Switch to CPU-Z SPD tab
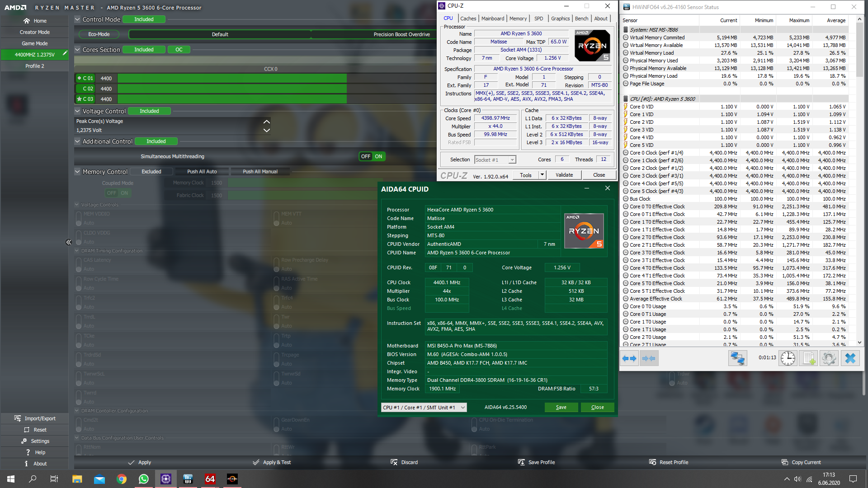The image size is (868, 488). pos(539,19)
